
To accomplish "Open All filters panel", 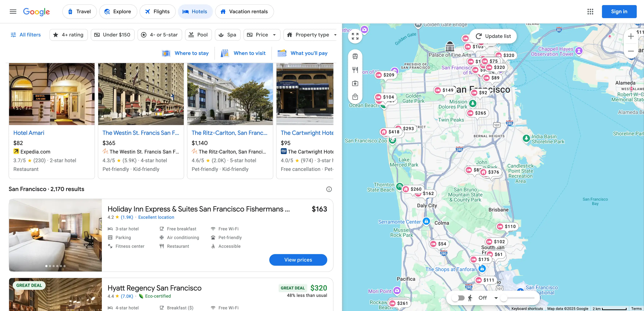I will coord(26,35).
